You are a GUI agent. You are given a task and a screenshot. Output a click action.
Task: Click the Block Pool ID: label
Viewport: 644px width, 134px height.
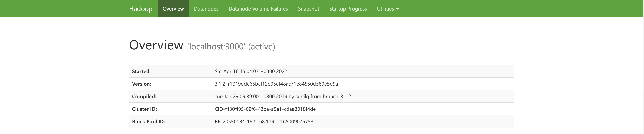click(148, 121)
